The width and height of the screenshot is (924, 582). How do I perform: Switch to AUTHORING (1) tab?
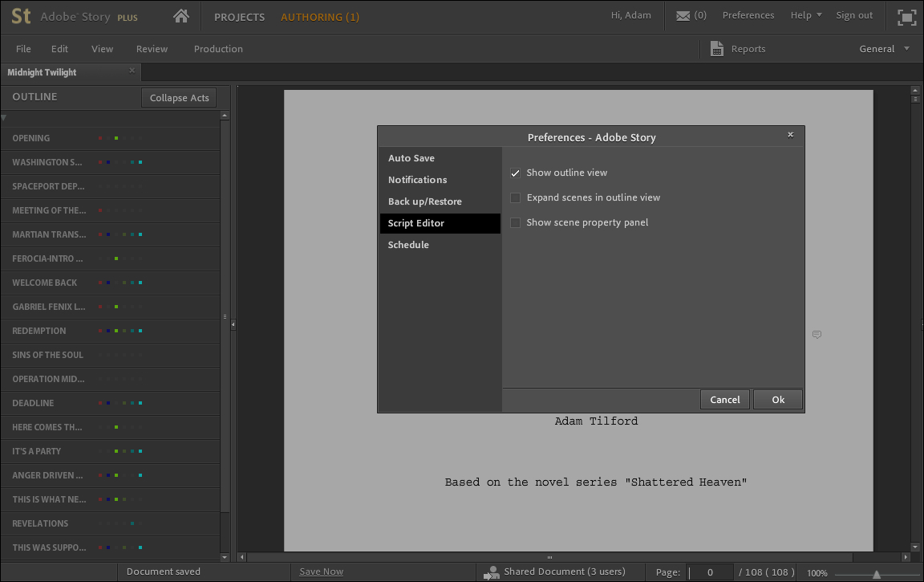(x=320, y=17)
